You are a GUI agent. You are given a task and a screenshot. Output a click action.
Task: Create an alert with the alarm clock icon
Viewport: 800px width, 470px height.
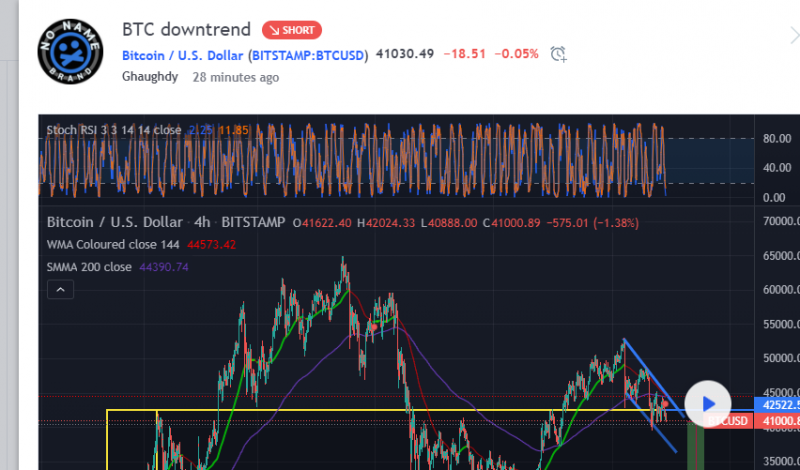pyautogui.click(x=558, y=54)
